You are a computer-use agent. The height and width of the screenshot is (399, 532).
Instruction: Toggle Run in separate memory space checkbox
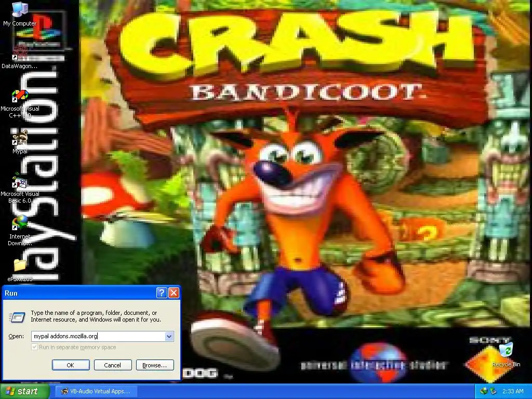coord(34,347)
